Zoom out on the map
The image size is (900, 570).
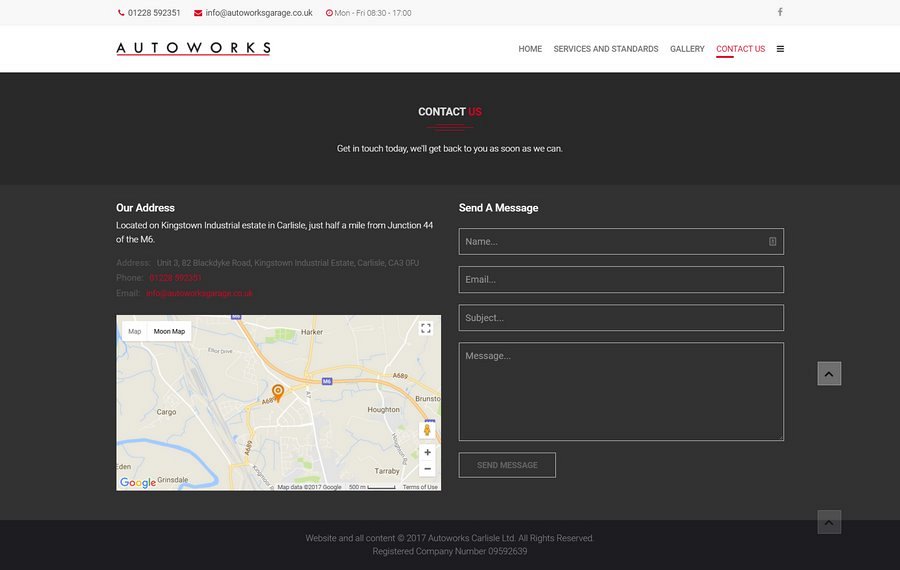pyautogui.click(x=427, y=468)
